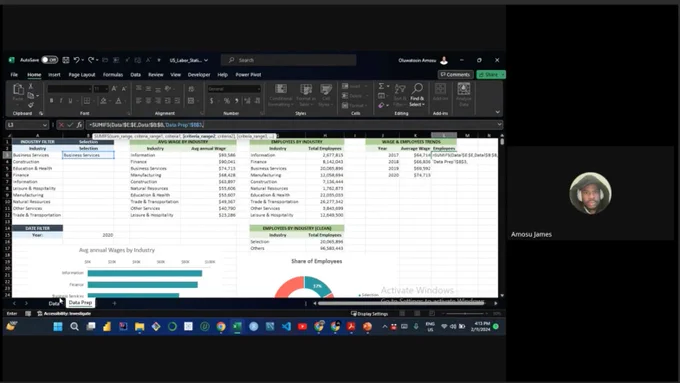Open the font size dropdown
This screenshot has width=680, height=383.
[x=107, y=89]
